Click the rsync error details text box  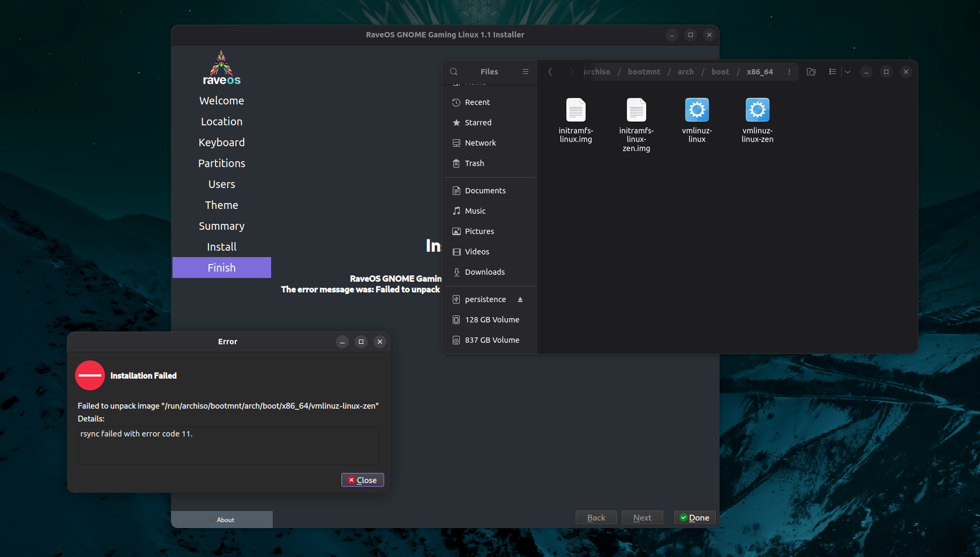pos(228,445)
